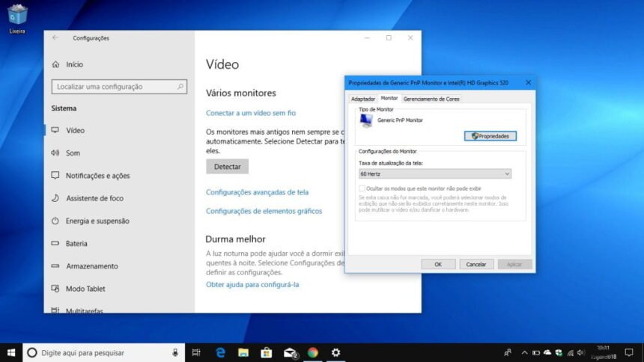Click the OneDrive cloud tray icon

tap(547, 352)
